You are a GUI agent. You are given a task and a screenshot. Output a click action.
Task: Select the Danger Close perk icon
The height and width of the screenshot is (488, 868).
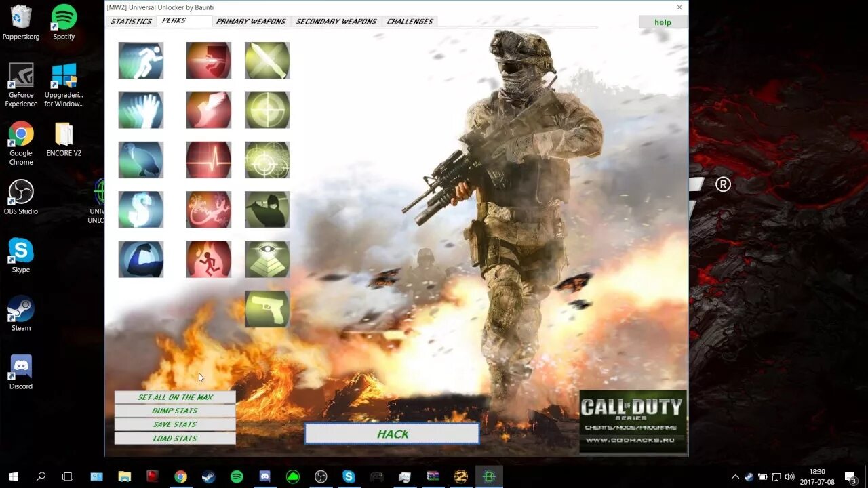209,259
